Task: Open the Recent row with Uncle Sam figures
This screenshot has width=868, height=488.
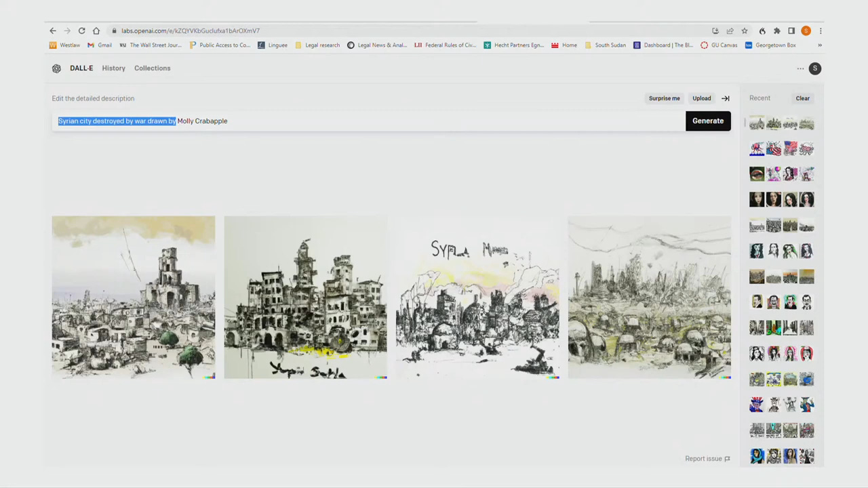Action: pyautogui.click(x=782, y=405)
